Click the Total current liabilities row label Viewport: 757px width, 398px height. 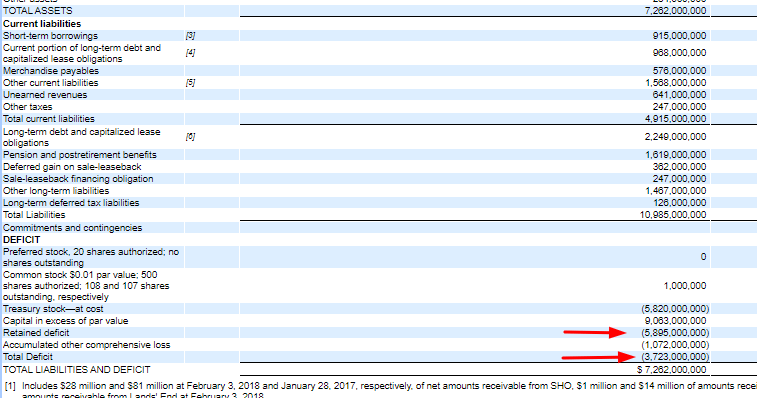[49, 119]
